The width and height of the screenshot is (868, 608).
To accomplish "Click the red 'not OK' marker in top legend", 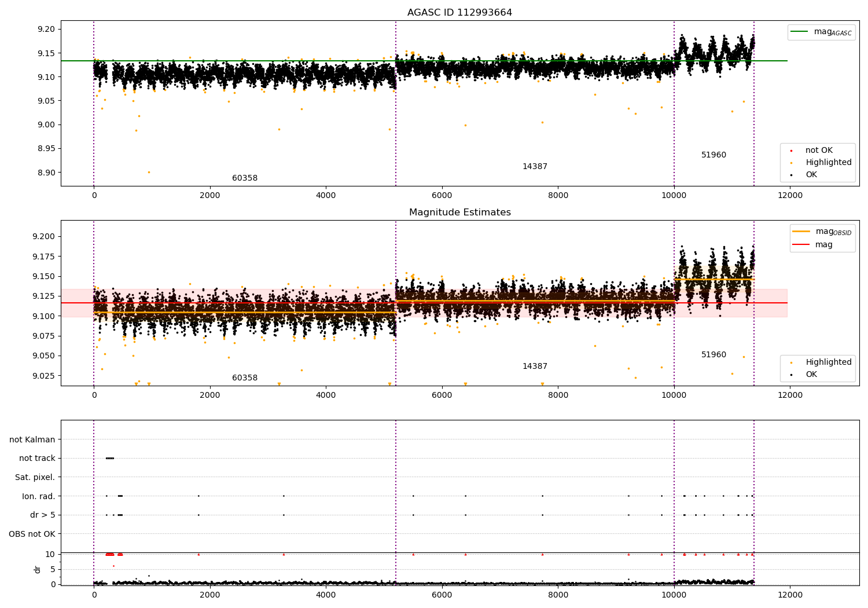I will tap(791, 151).
